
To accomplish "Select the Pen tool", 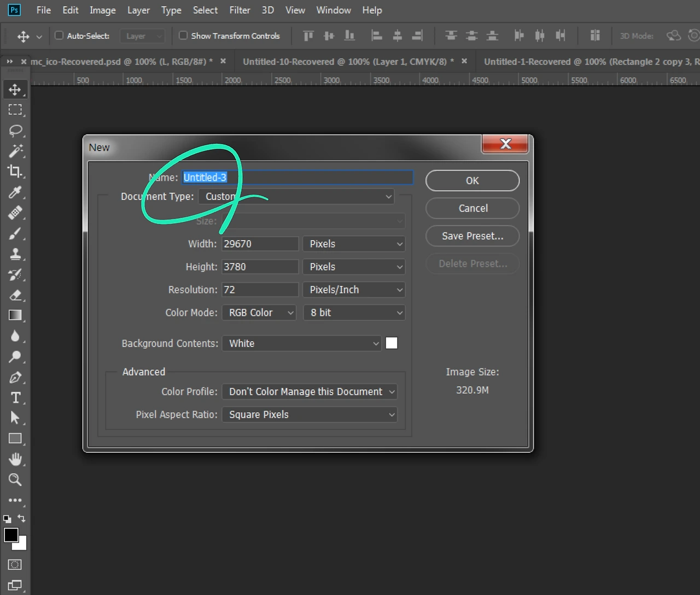I will (x=15, y=377).
